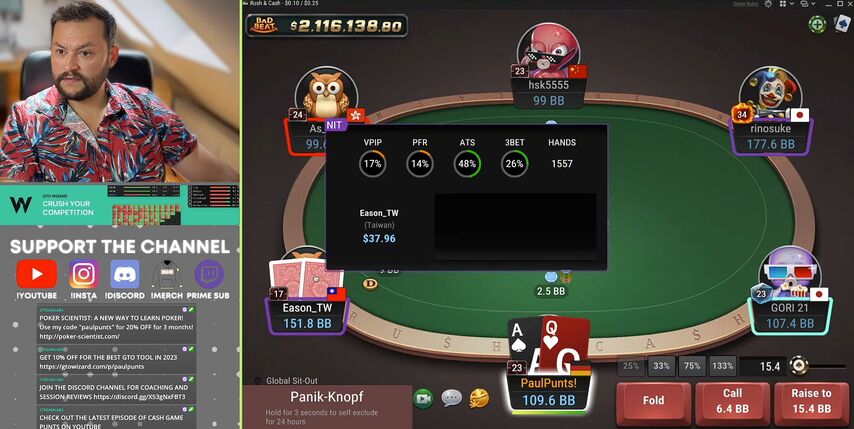Click the Fold button
The image size is (854, 429).
coord(654,401)
